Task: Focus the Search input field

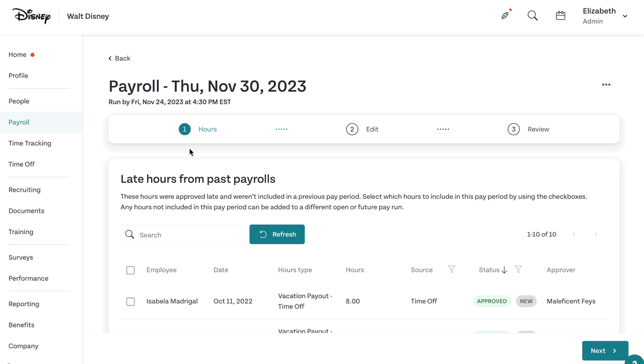Action: 183,234
